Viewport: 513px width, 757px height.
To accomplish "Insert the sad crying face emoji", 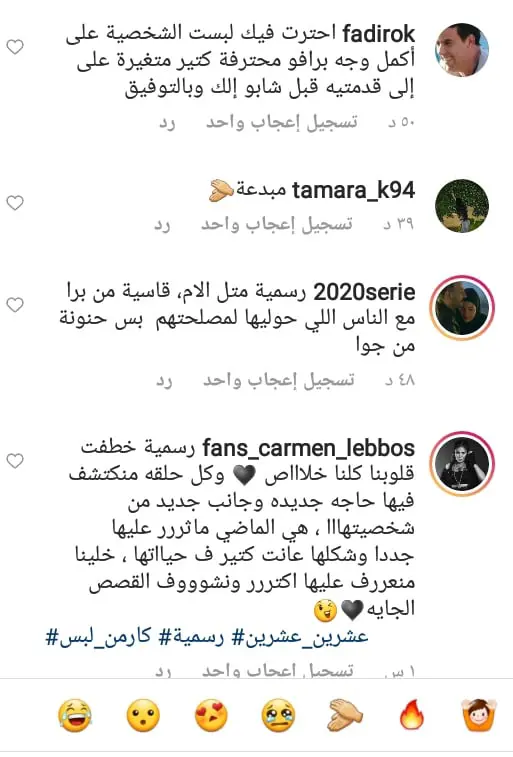I will (x=278, y=715).
